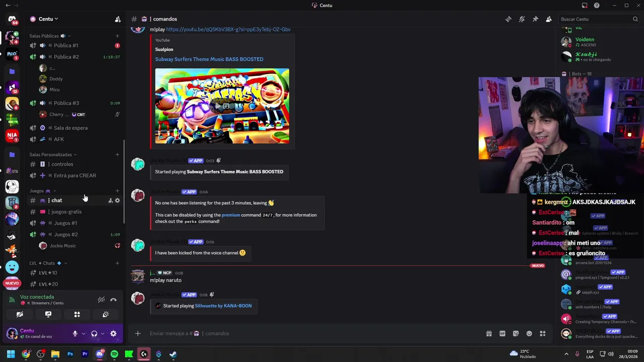Screen dimensions: 644x362
Task: Play the Subway Surfers video thumbnail
Action: click(x=222, y=106)
